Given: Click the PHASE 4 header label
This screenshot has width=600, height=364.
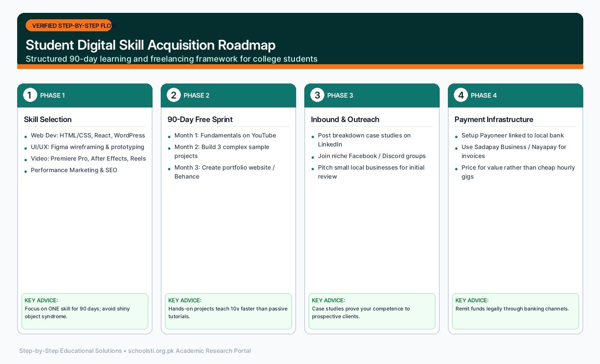Looking at the screenshot, I should pyautogui.click(x=483, y=95).
